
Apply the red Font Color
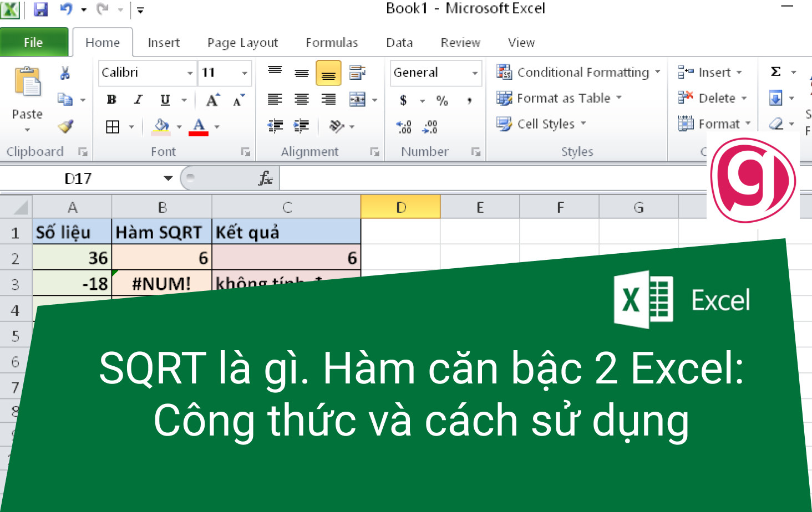[199, 127]
